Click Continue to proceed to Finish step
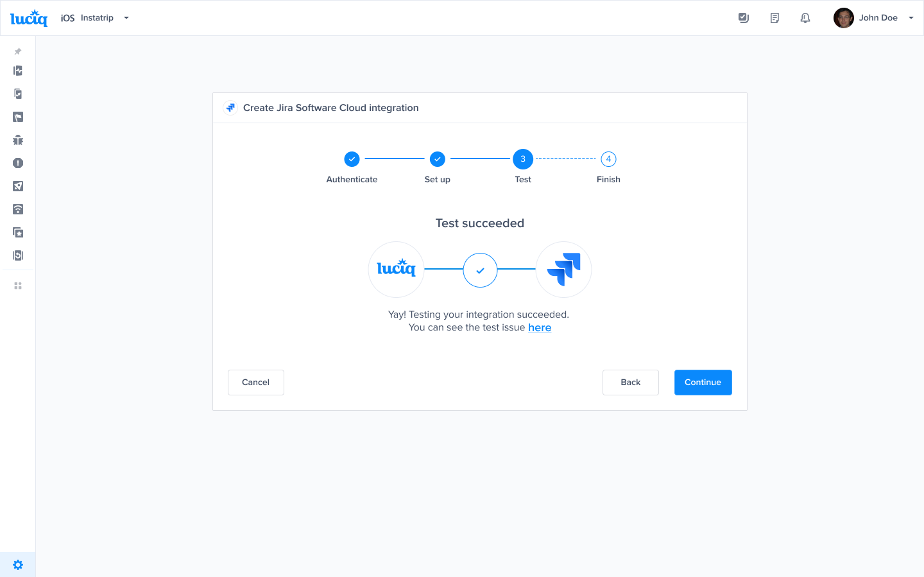The height and width of the screenshot is (577, 924). [x=703, y=382]
